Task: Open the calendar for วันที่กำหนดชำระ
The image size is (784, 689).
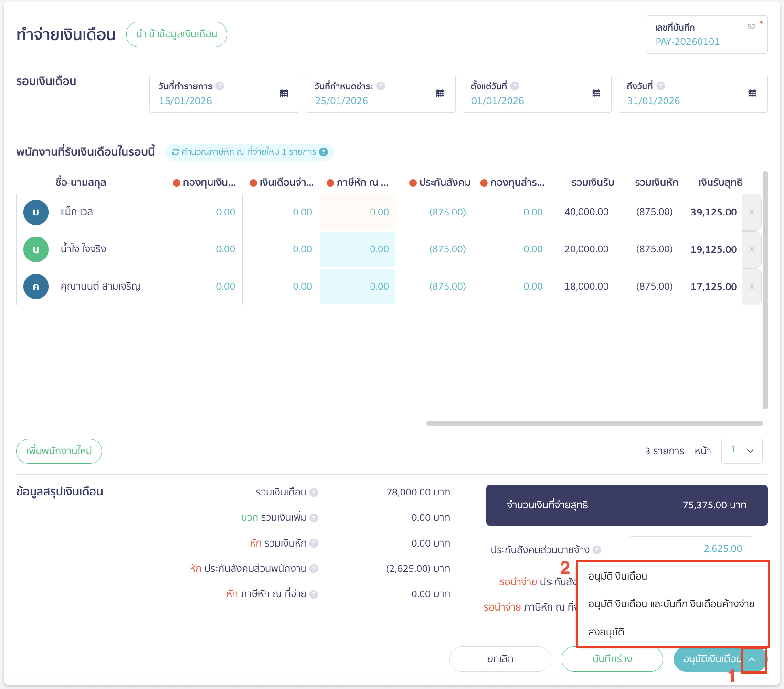Action: click(440, 94)
